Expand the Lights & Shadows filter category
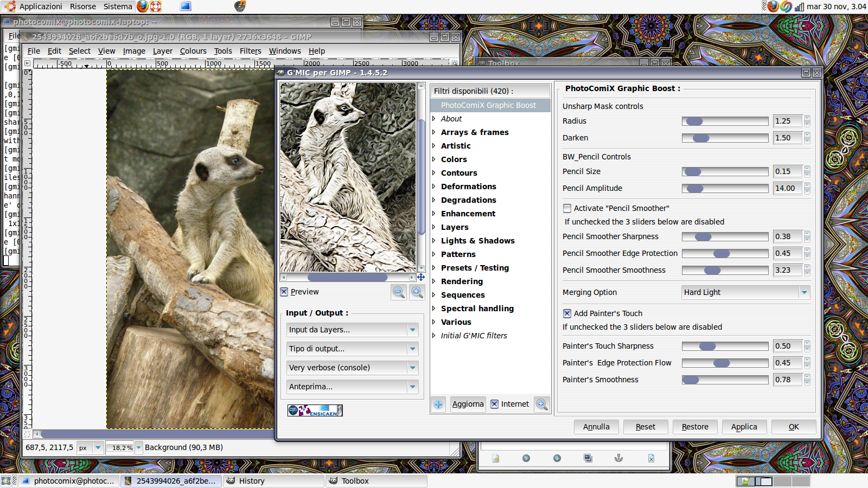 [x=434, y=241]
